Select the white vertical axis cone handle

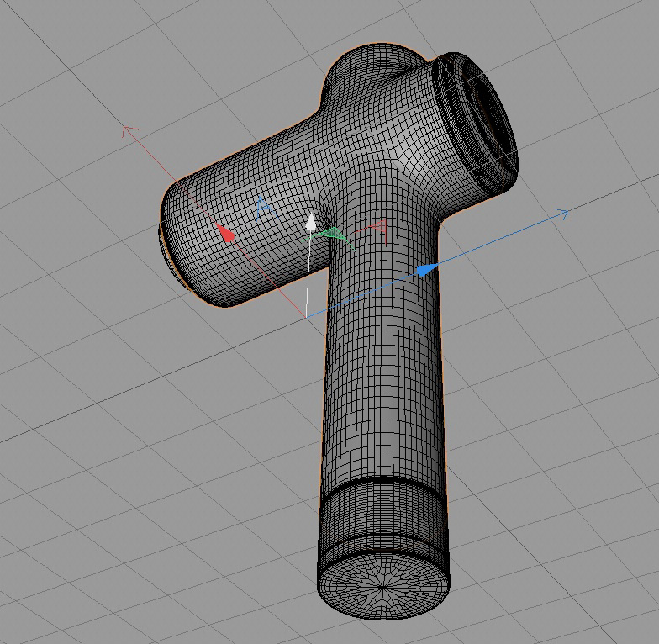click(311, 222)
